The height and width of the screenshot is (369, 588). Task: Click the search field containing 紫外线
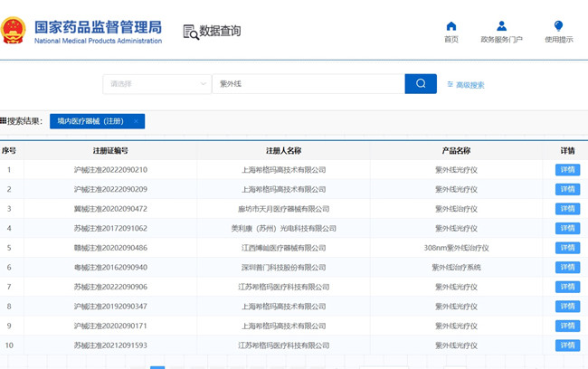coord(308,84)
